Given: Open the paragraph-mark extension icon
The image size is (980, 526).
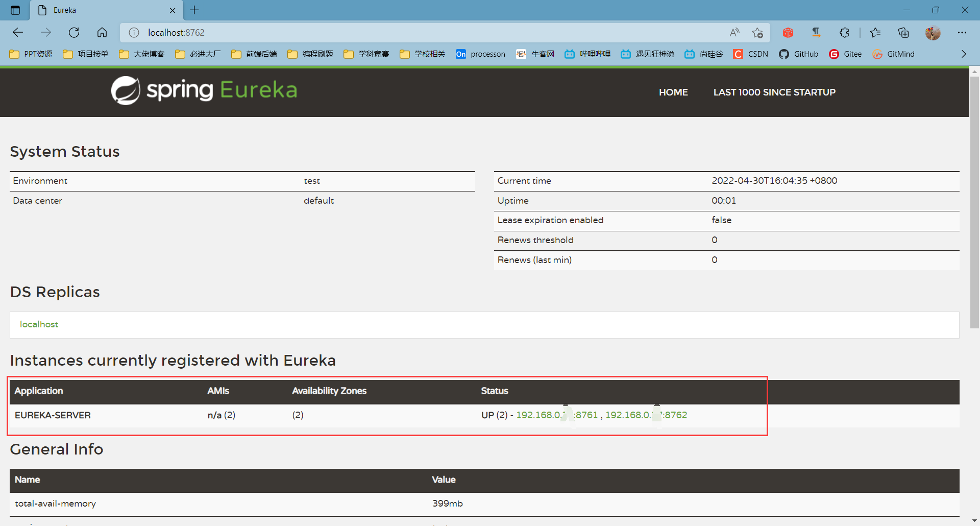Looking at the screenshot, I should [x=816, y=33].
